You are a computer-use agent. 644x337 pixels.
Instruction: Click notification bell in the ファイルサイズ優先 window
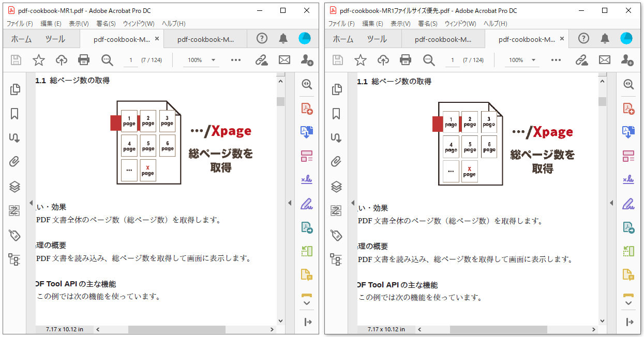(605, 39)
